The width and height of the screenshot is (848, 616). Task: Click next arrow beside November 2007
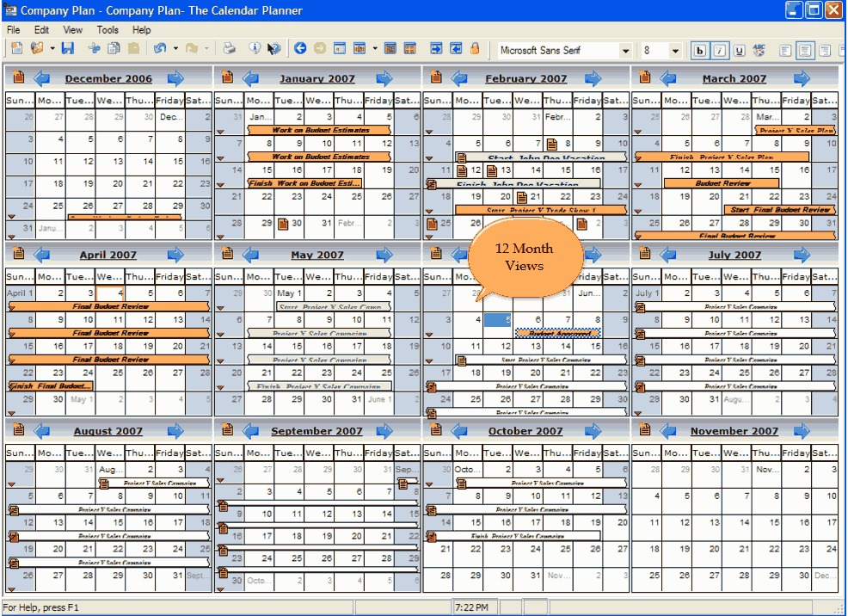click(x=802, y=431)
